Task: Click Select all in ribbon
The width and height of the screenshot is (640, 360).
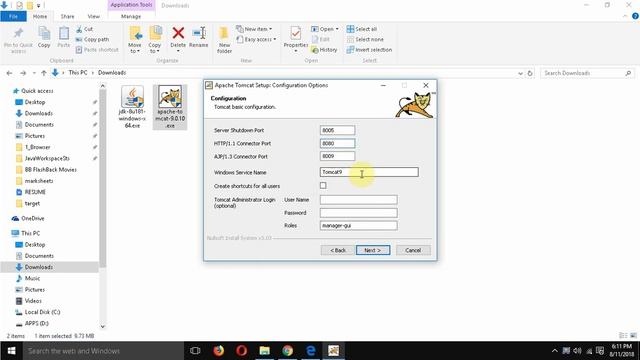Action: pyautogui.click(x=362, y=29)
